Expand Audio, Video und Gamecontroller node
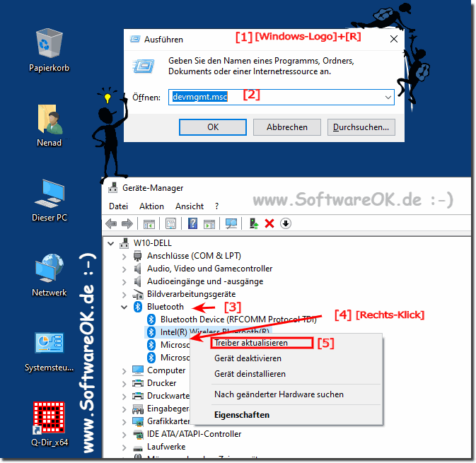The width and height of the screenshot is (476, 463). coord(124,269)
